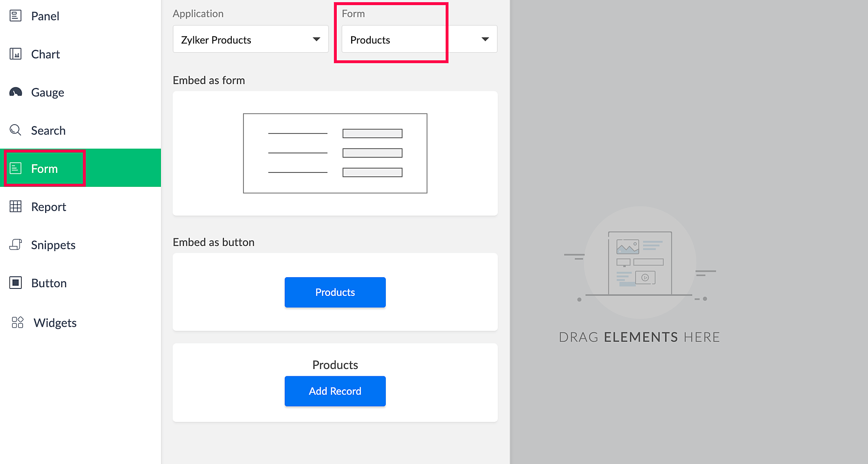The image size is (868, 464).
Task: Select the Button label in the sidebar
Action: pyautogui.click(x=49, y=283)
